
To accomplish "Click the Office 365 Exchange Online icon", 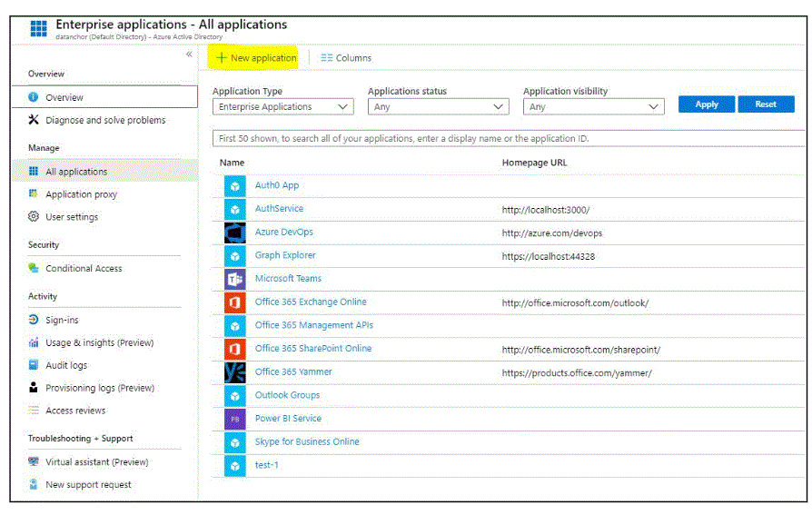I will 235,303.
